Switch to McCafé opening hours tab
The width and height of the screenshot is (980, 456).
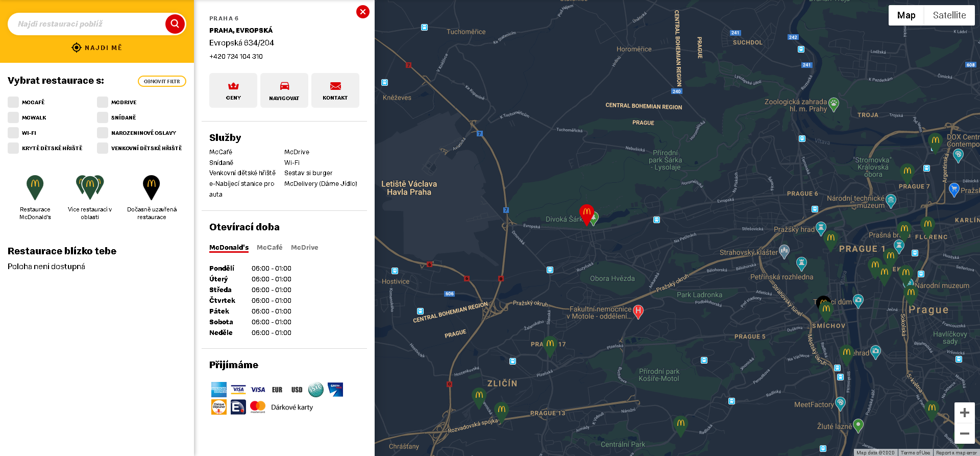[x=269, y=247]
